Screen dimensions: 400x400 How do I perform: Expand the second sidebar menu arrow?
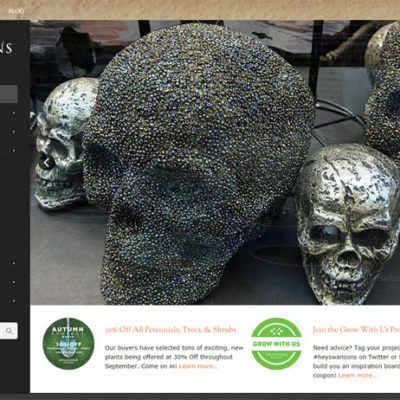14,132
